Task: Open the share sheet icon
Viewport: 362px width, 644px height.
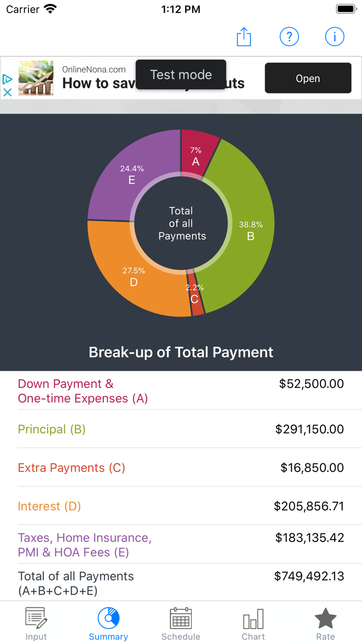Action: tap(244, 36)
